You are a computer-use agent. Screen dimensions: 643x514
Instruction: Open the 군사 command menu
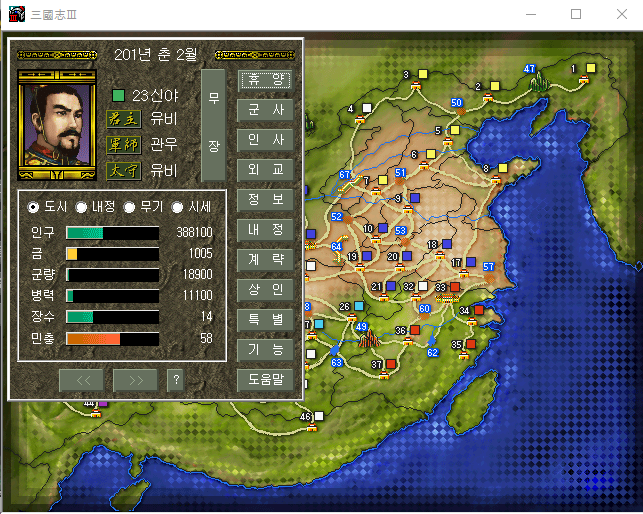point(265,110)
